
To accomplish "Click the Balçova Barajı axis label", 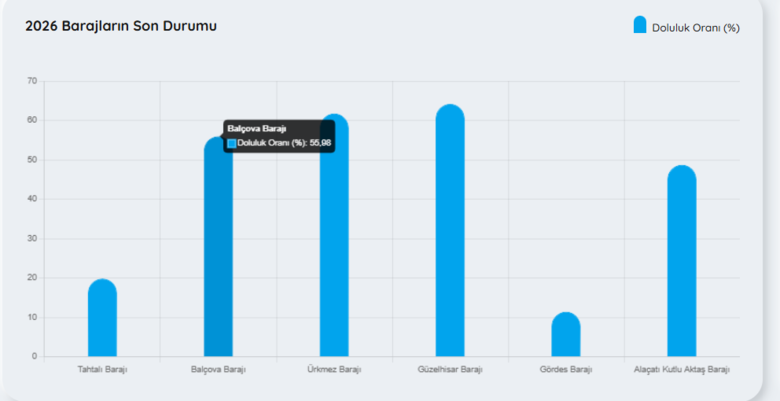I will point(218,370).
